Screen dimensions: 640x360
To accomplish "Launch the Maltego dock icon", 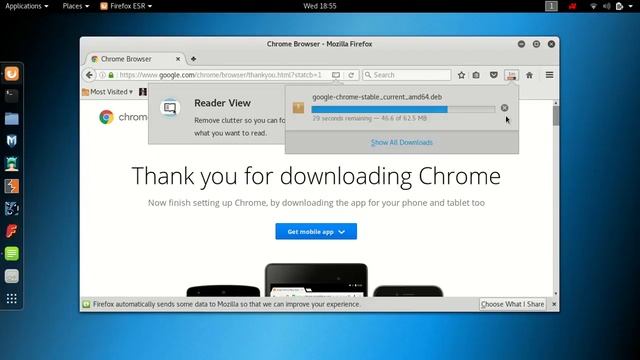I will pos(11,209).
